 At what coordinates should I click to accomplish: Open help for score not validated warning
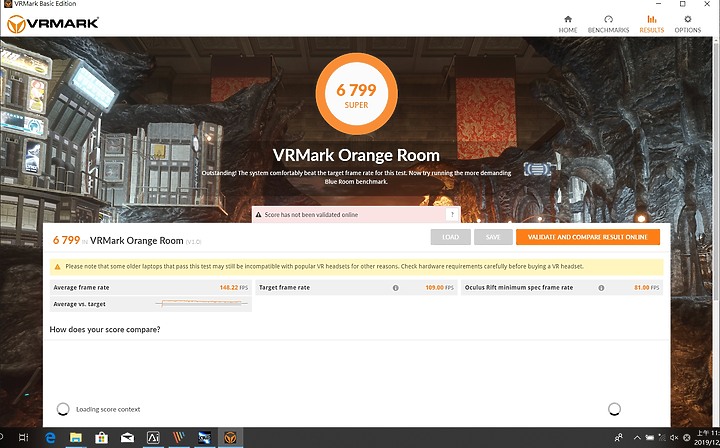coord(452,214)
